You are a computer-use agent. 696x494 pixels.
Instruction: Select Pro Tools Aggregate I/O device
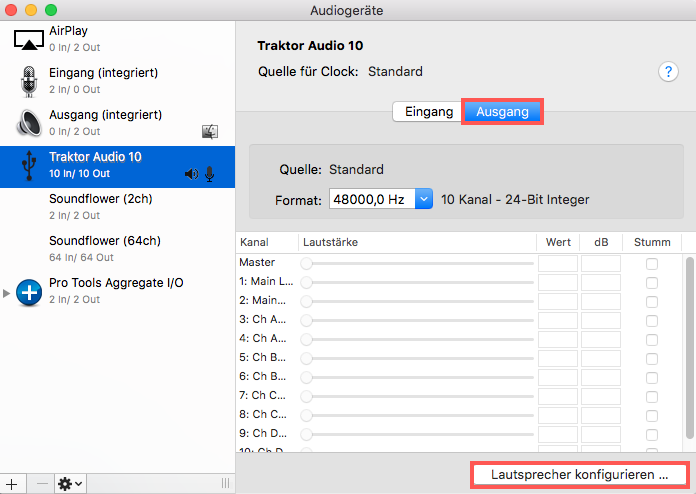[117, 291]
